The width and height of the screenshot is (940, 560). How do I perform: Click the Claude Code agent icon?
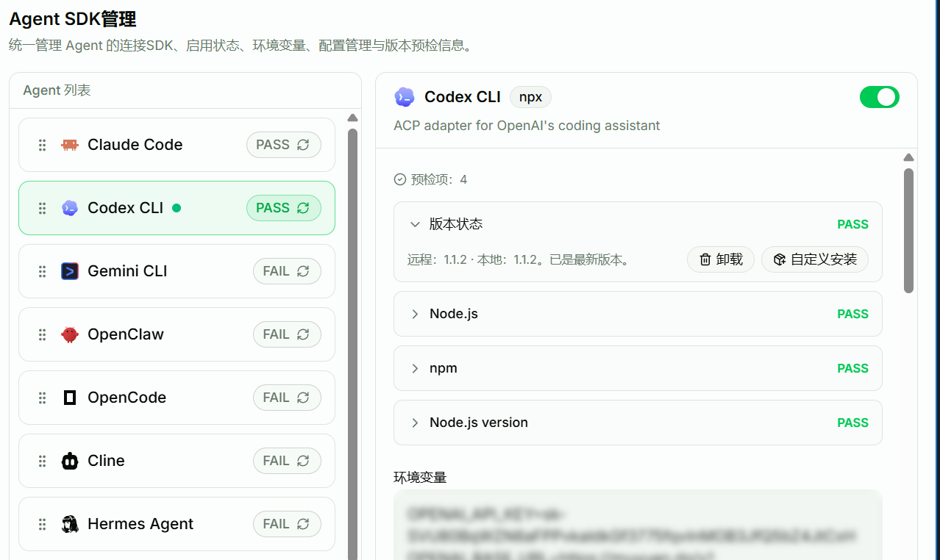pyautogui.click(x=70, y=145)
